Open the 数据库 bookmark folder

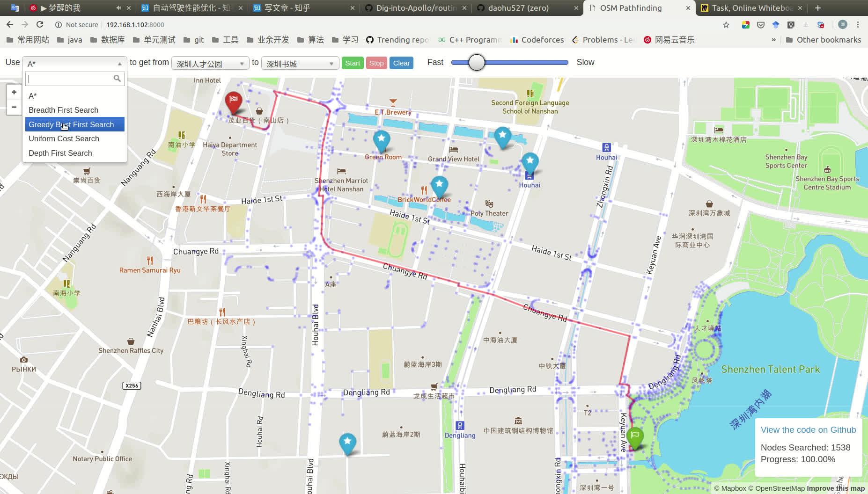108,40
